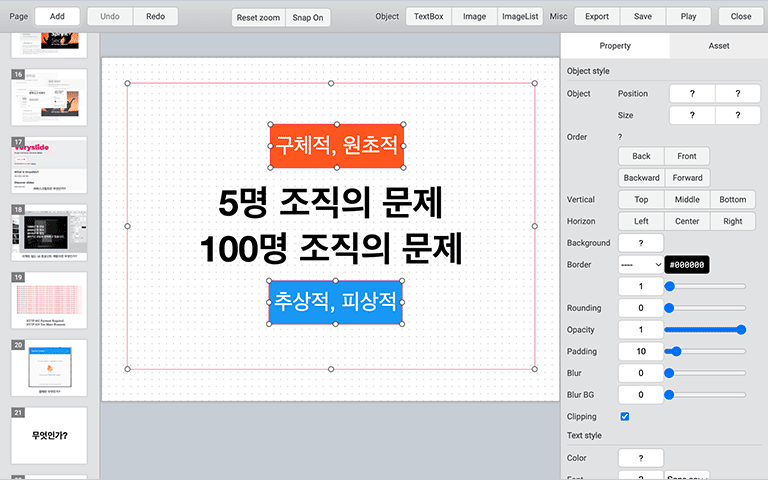The height and width of the screenshot is (480, 768).
Task: Adjust the Opacity slider
Action: tap(705, 330)
